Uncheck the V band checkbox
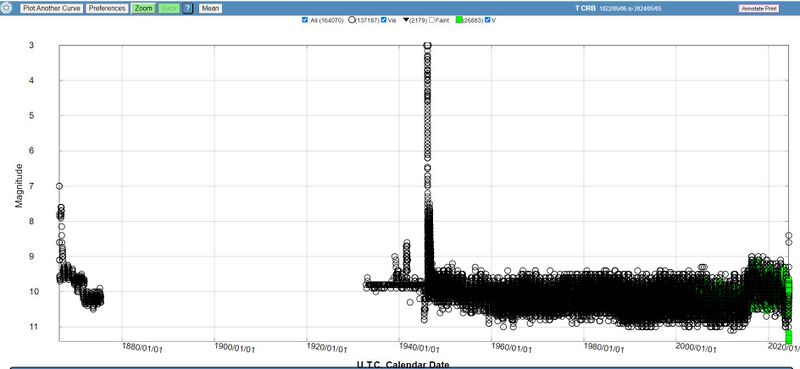The width and height of the screenshot is (800, 369). tap(488, 20)
